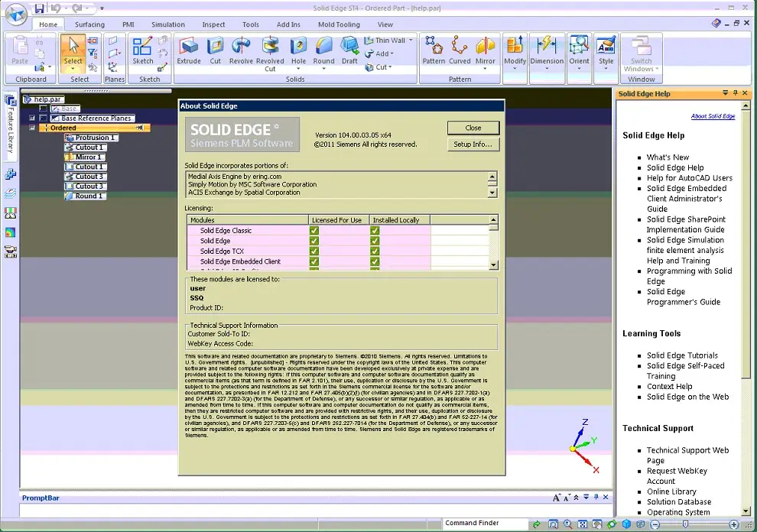Screen dimensions: 757x532
Task: Open the Online Library help link
Action: 671,491
